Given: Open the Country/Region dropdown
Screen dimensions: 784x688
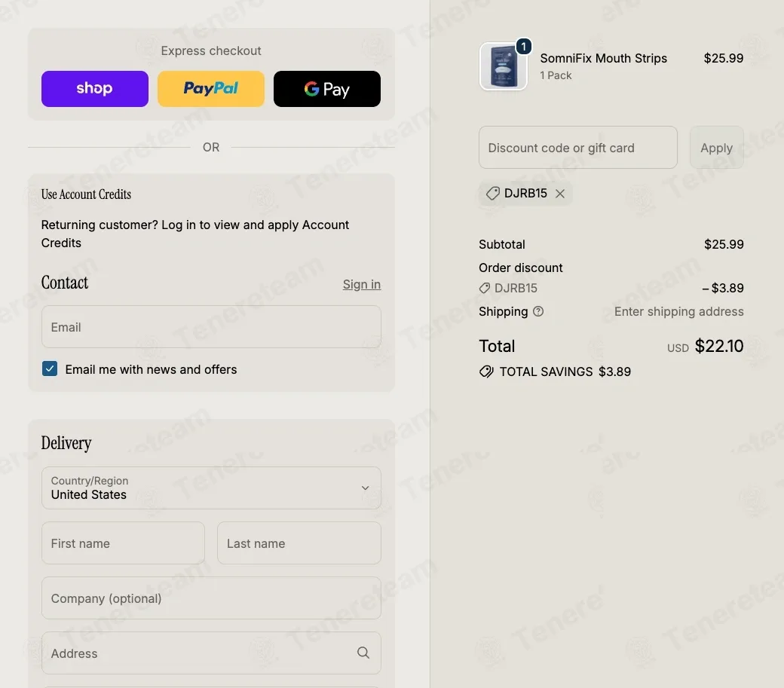Looking at the screenshot, I should coord(211,488).
